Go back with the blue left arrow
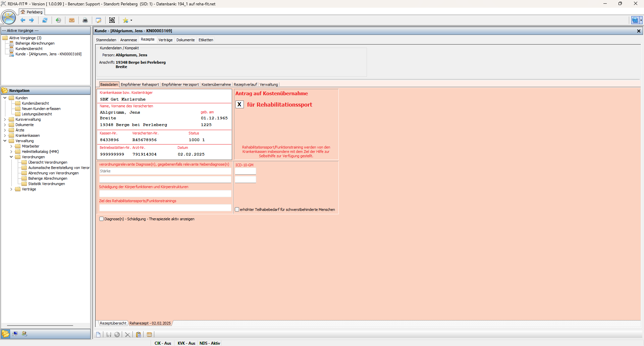 (x=23, y=20)
